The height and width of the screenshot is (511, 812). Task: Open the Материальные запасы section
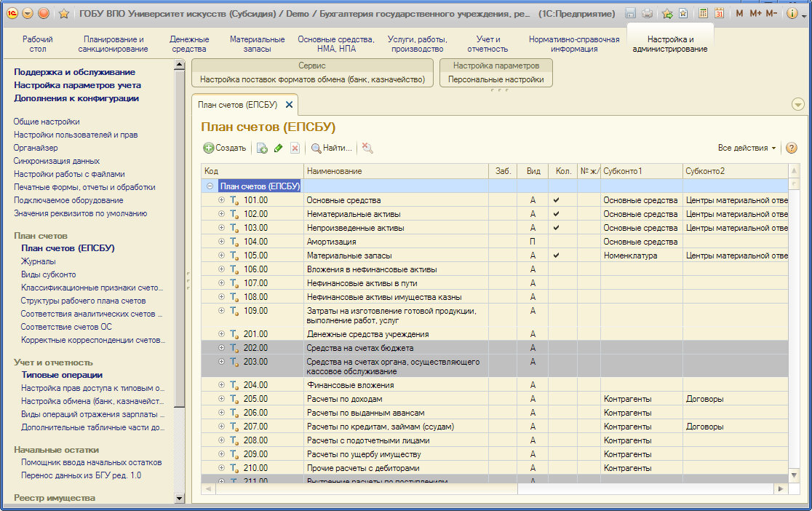click(x=257, y=44)
